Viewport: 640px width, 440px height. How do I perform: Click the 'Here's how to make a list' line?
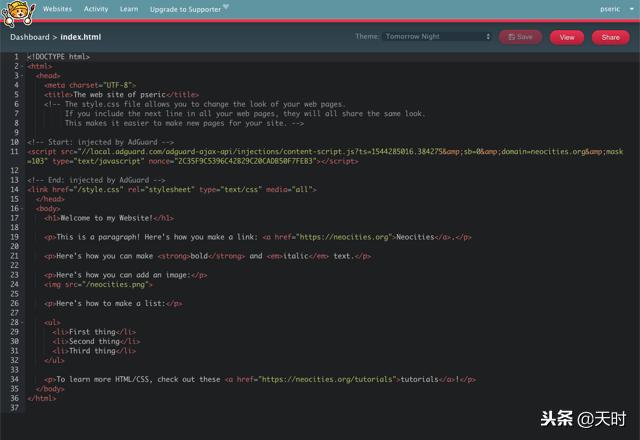113,304
